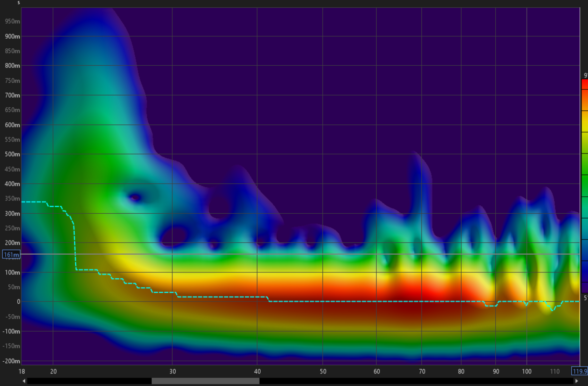Image resolution: width=588 pixels, height=386 pixels.
Task: Grab the horizontal scrollbar thumb
Action: click(x=205, y=381)
